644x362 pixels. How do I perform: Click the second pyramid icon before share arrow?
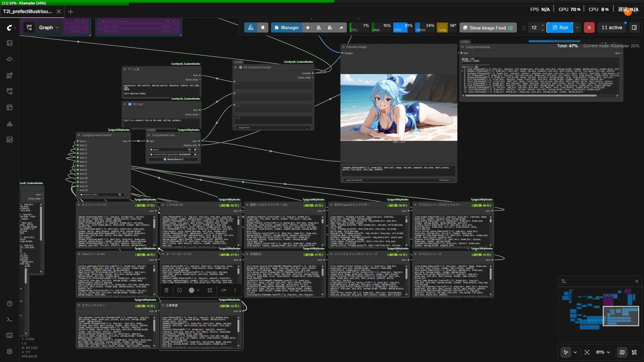tap(330, 27)
